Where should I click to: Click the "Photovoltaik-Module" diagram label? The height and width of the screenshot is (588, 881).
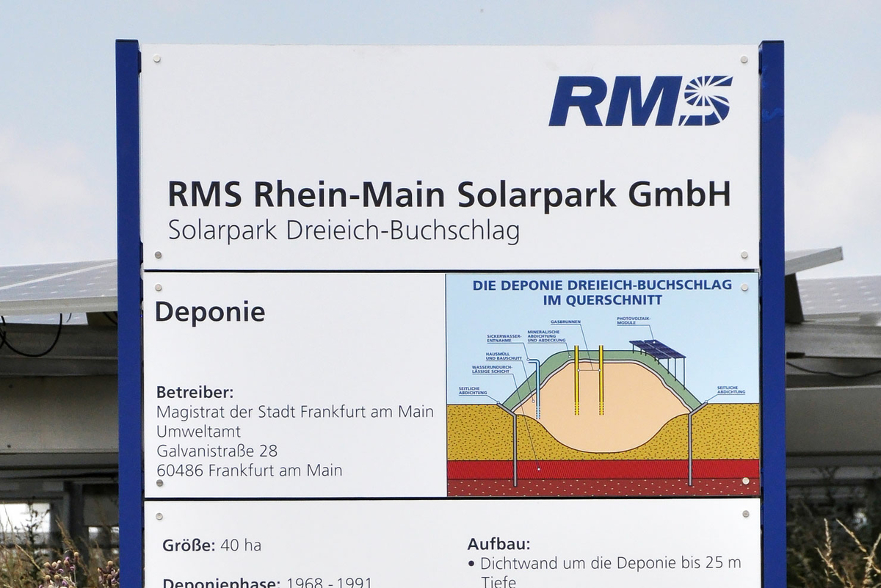[x=634, y=322]
